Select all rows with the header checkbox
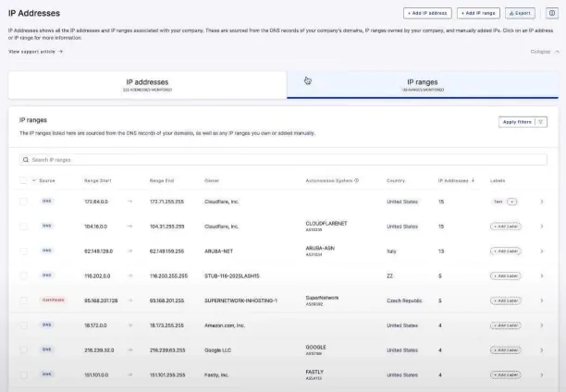Viewport: 566px width, 392px height. click(x=23, y=180)
